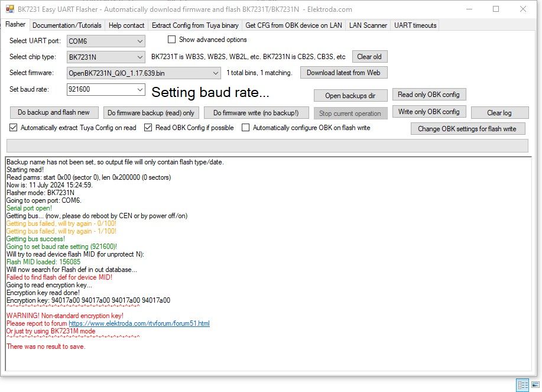Click the operation progress bar

point(267,145)
